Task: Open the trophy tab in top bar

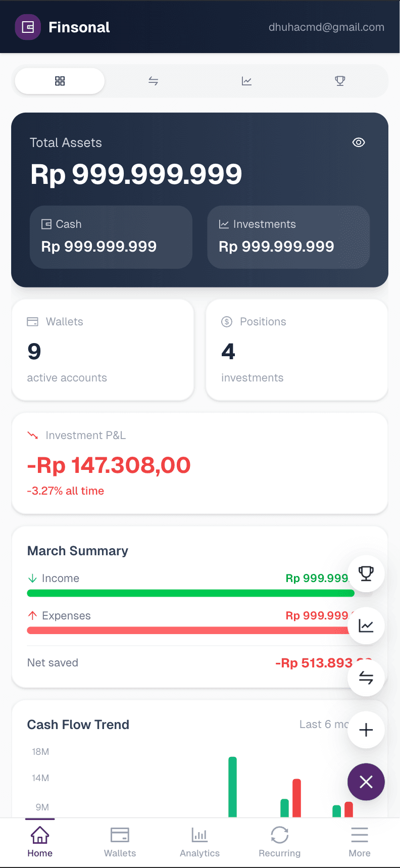Action: (x=340, y=81)
